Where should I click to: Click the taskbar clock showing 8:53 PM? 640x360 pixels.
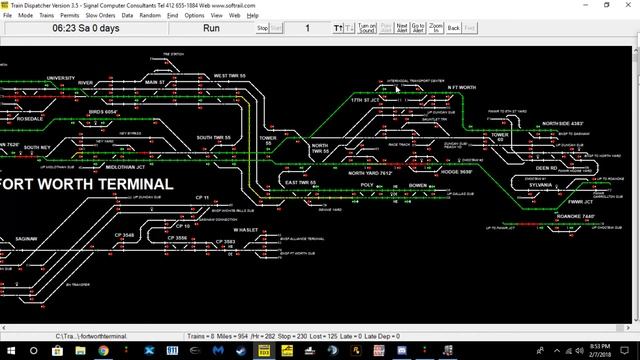pos(600,351)
